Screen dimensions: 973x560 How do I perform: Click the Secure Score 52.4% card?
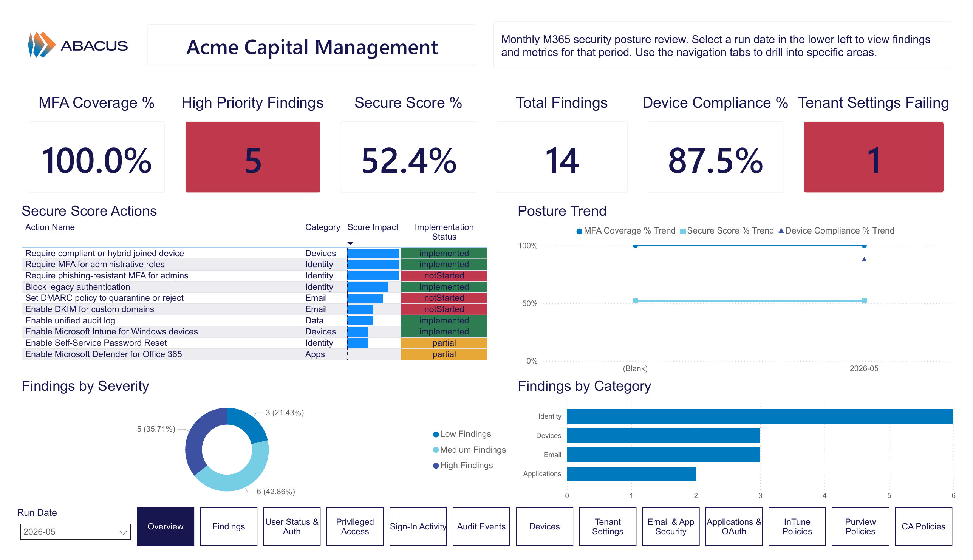408,157
